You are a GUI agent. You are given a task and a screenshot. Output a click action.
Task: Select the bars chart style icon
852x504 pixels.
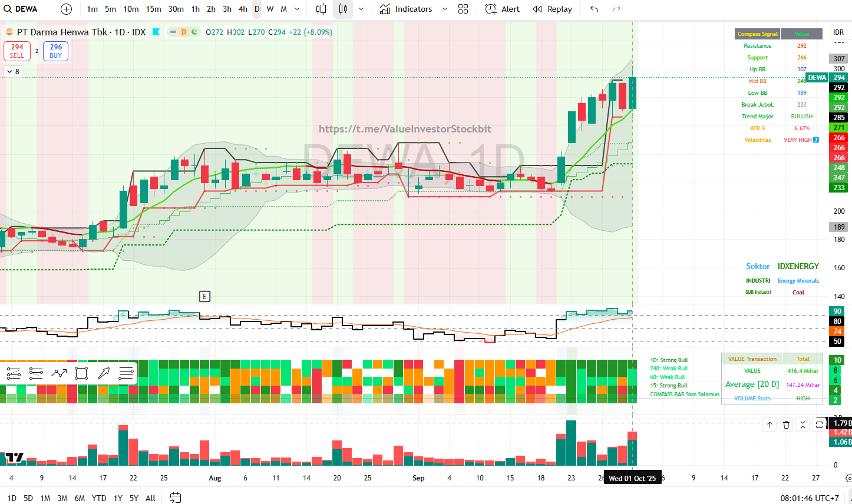[321, 9]
